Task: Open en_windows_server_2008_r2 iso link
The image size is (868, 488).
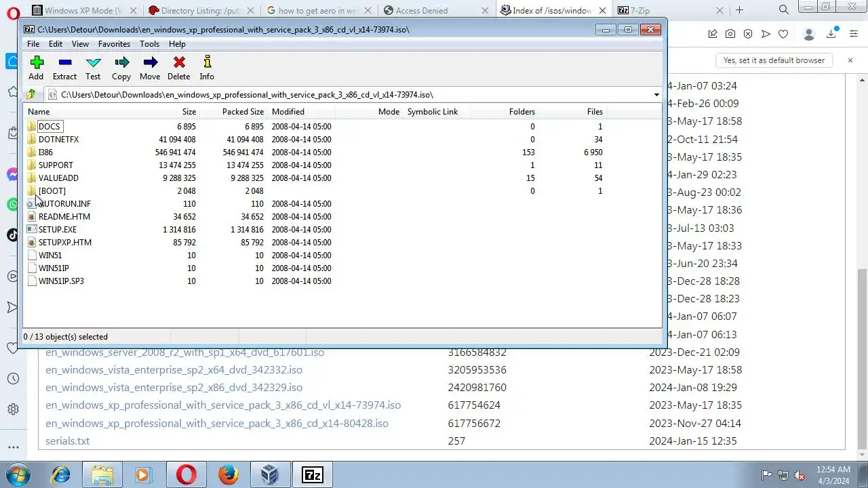Action: coord(184,352)
